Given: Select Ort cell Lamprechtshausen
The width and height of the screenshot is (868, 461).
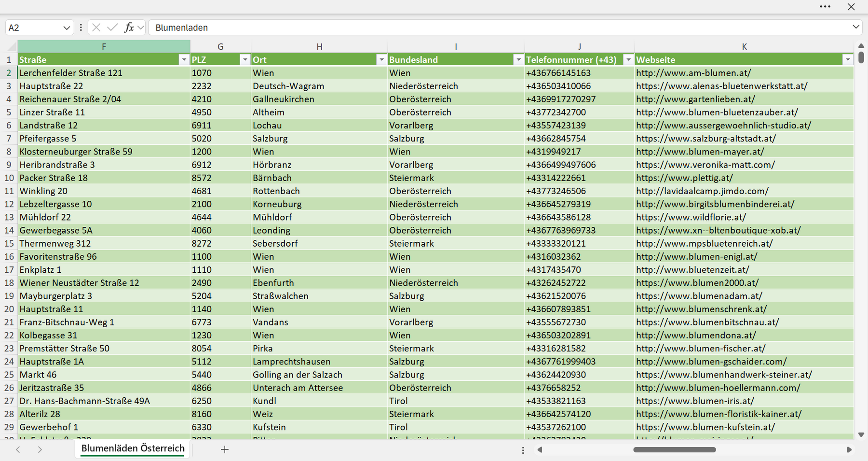Looking at the screenshot, I should [319, 362].
